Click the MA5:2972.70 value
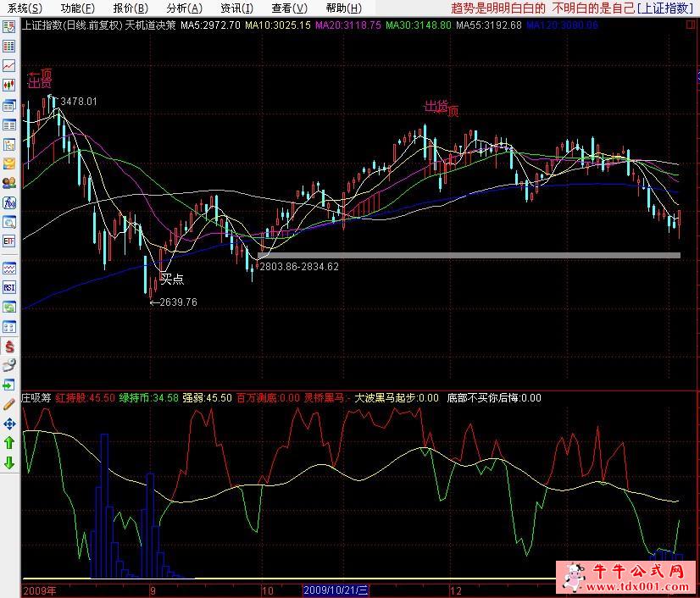700x598 pixels. [x=210, y=25]
